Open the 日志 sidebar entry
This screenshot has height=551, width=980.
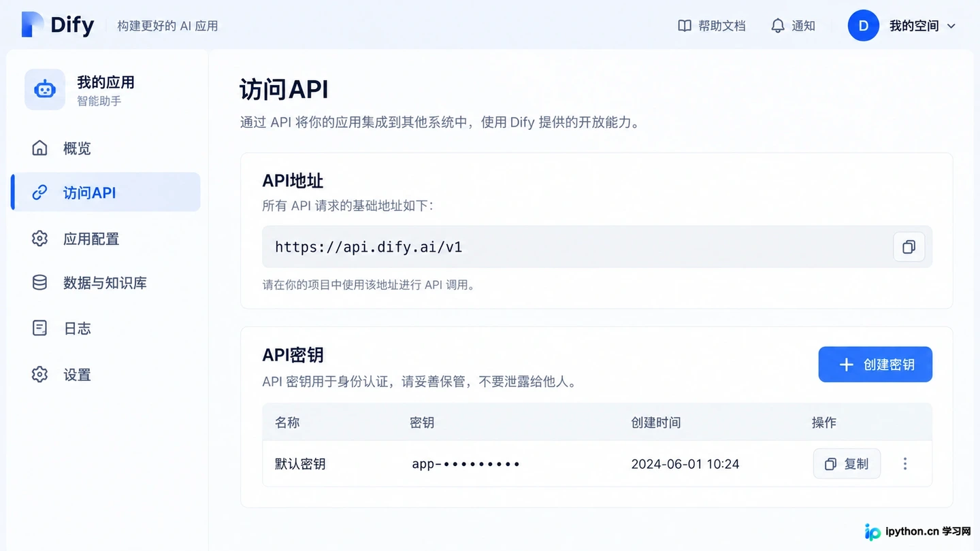(105, 328)
